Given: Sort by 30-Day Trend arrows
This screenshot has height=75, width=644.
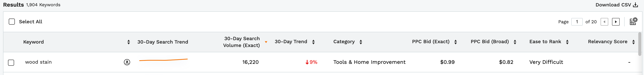Looking at the screenshot, I should click(x=313, y=42).
